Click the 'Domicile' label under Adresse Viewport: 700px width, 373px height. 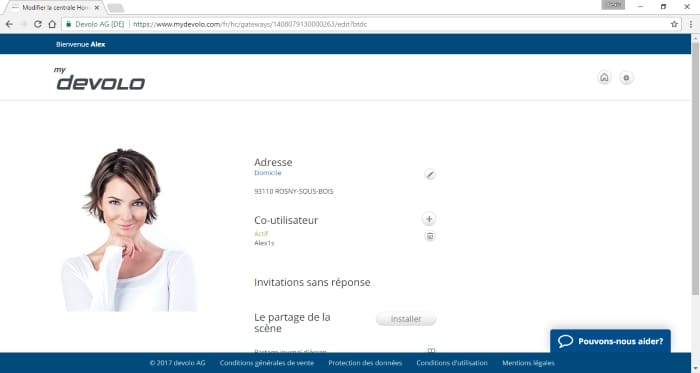(x=267, y=173)
